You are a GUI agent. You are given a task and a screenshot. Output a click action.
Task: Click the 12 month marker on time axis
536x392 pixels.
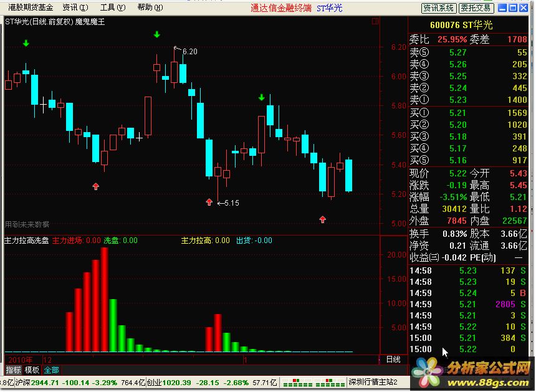pos(47,360)
